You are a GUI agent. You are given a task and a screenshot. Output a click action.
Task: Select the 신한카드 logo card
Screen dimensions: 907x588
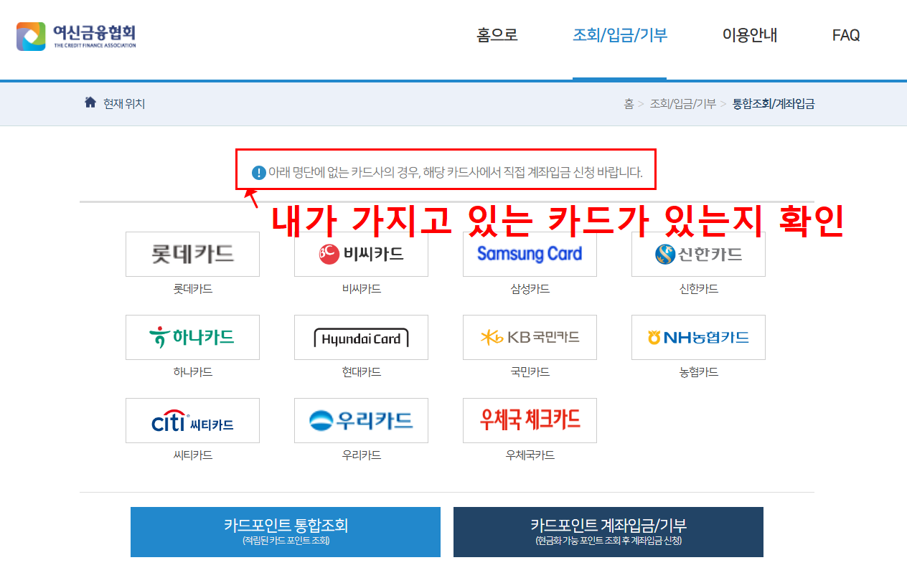pos(698,254)
